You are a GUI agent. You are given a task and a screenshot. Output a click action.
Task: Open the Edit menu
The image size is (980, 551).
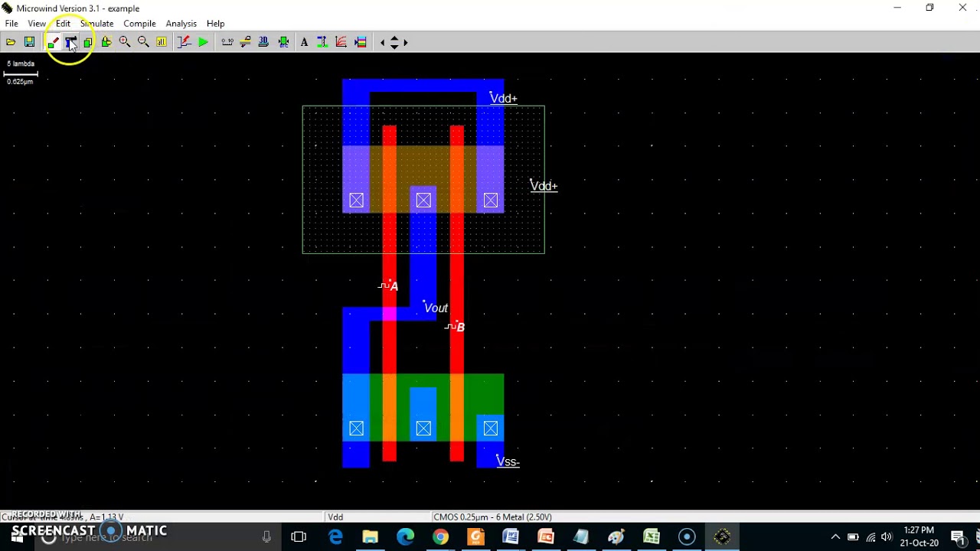click(63, 24)
